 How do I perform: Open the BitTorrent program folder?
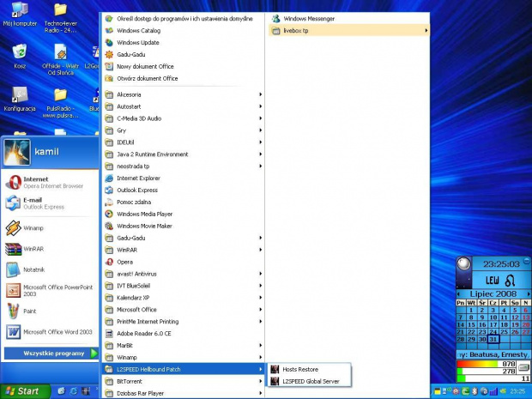pyautogui.click(x=184, y=381)
